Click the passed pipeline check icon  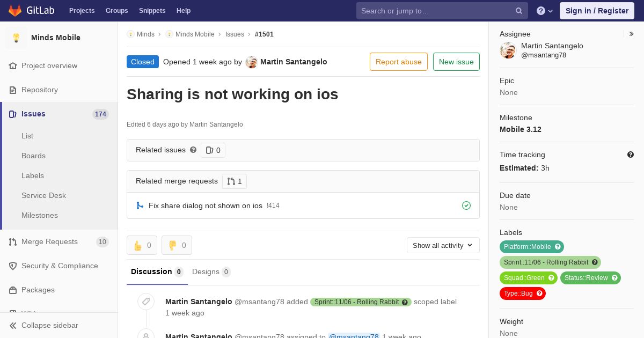point(466,205)
